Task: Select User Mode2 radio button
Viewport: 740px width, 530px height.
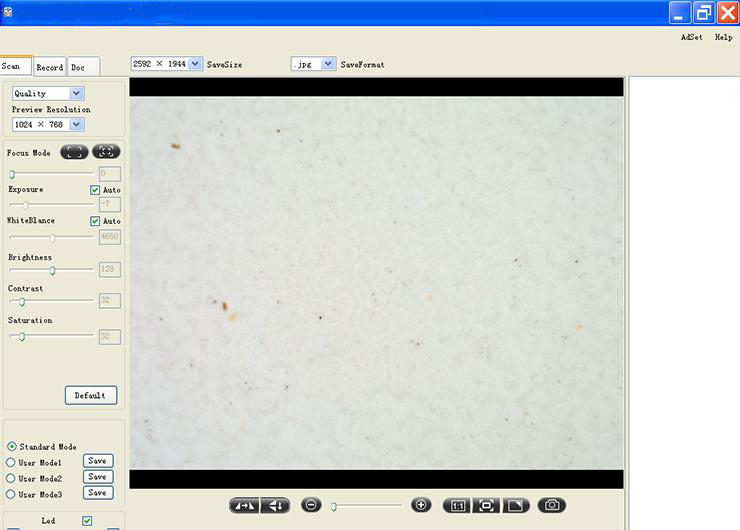Action: [11, 479]
